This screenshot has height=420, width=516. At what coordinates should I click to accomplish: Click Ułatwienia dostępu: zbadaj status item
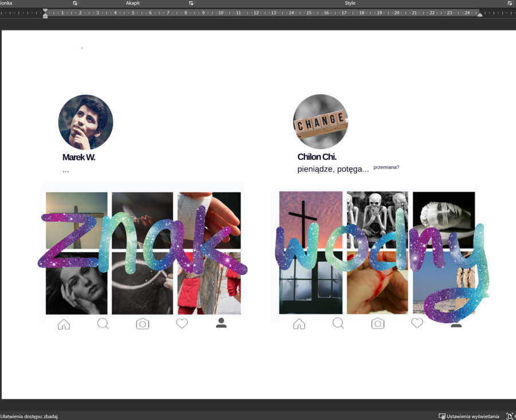click(x=29, y=416)
